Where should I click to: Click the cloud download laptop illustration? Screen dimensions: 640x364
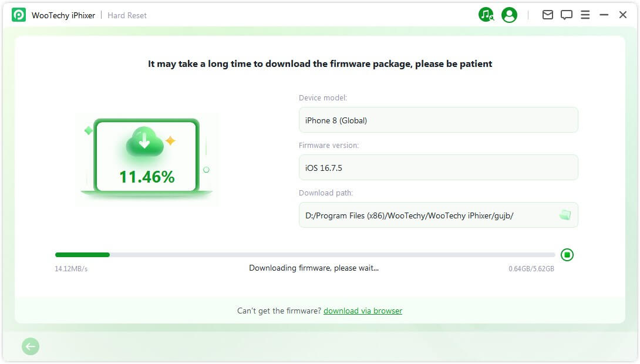[147, 157]
